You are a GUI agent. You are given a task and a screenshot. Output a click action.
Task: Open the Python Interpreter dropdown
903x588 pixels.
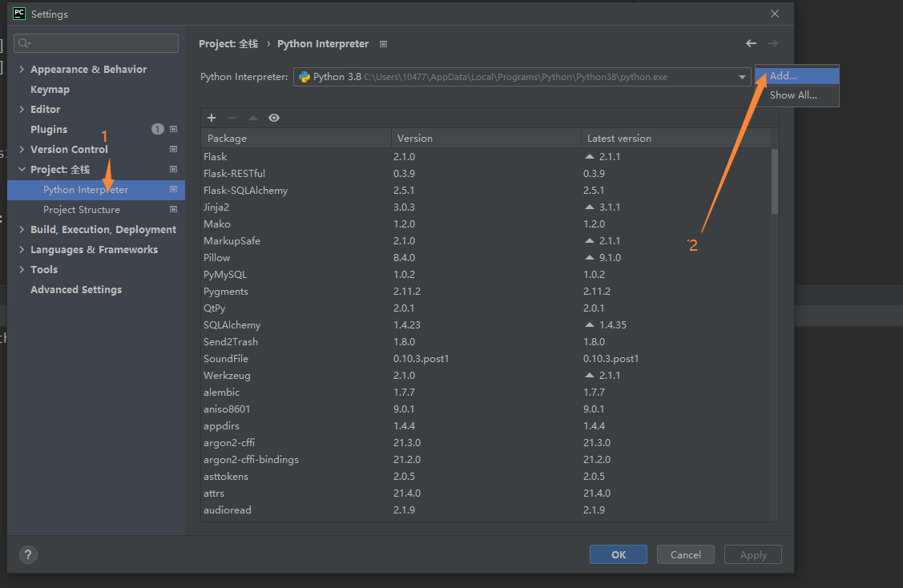742,77
